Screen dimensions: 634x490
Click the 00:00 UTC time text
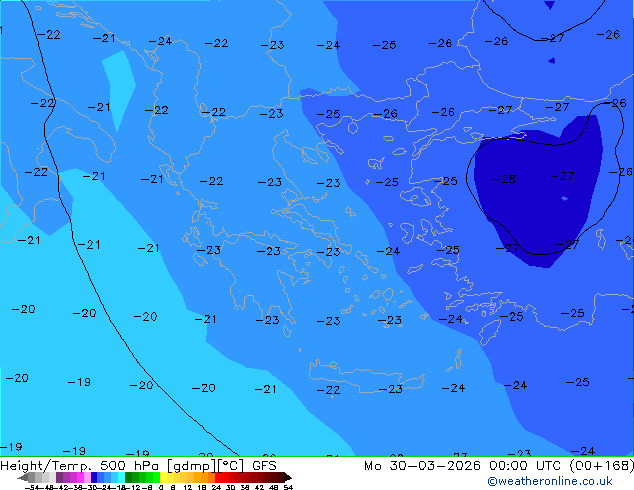[x=525, y=466]
